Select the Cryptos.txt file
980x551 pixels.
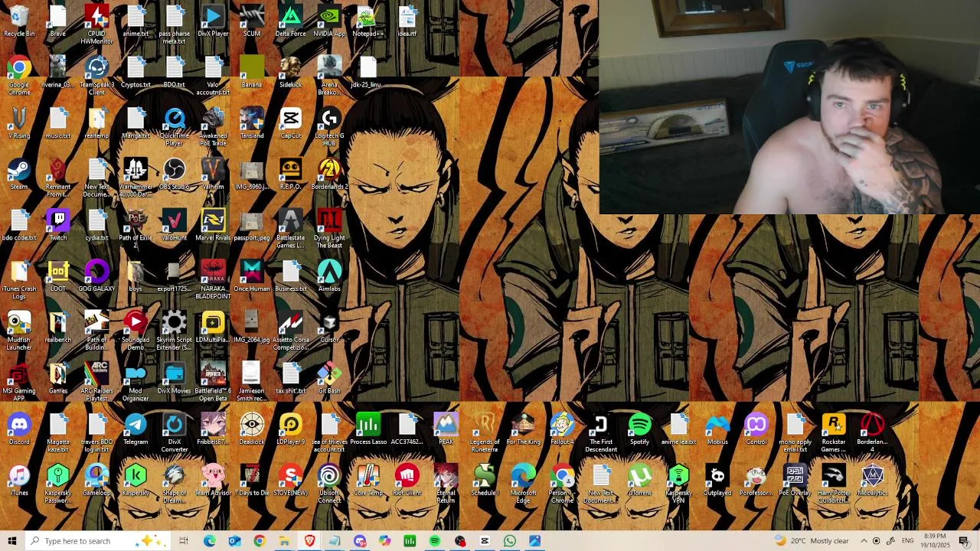click(x=136, y=73)
